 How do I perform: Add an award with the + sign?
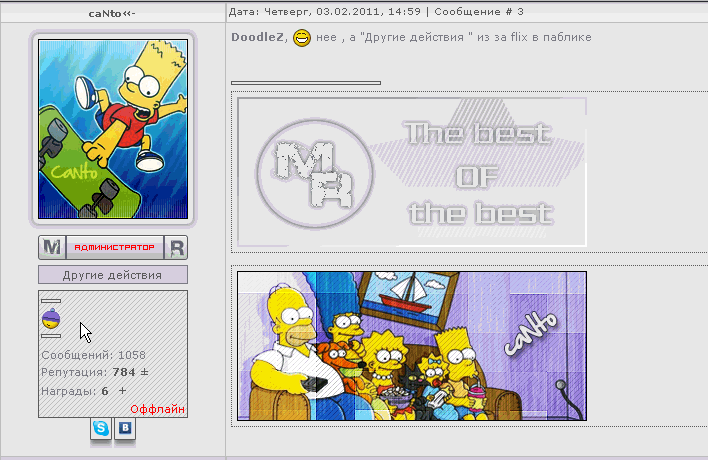click(x=123, y=391)
